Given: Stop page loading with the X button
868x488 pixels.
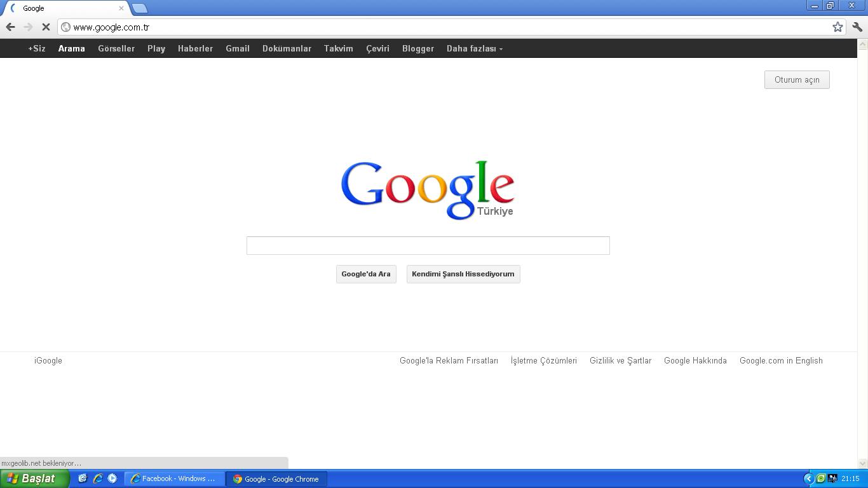Looking at the screenshot, I should click(46, 27).
